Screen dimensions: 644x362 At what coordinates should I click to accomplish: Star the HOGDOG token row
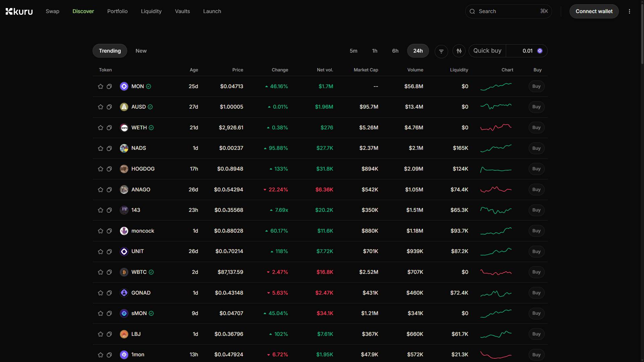coord(100,169)
